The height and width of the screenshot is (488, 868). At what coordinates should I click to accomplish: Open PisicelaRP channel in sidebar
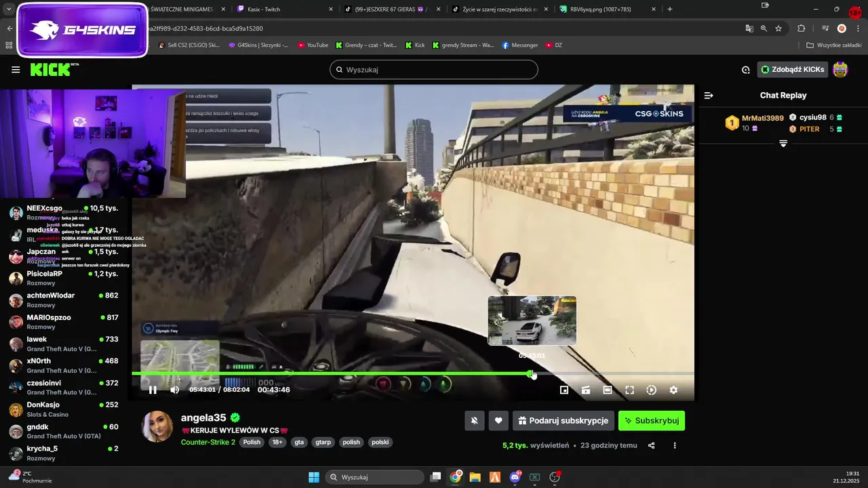[x=64, y=278]
